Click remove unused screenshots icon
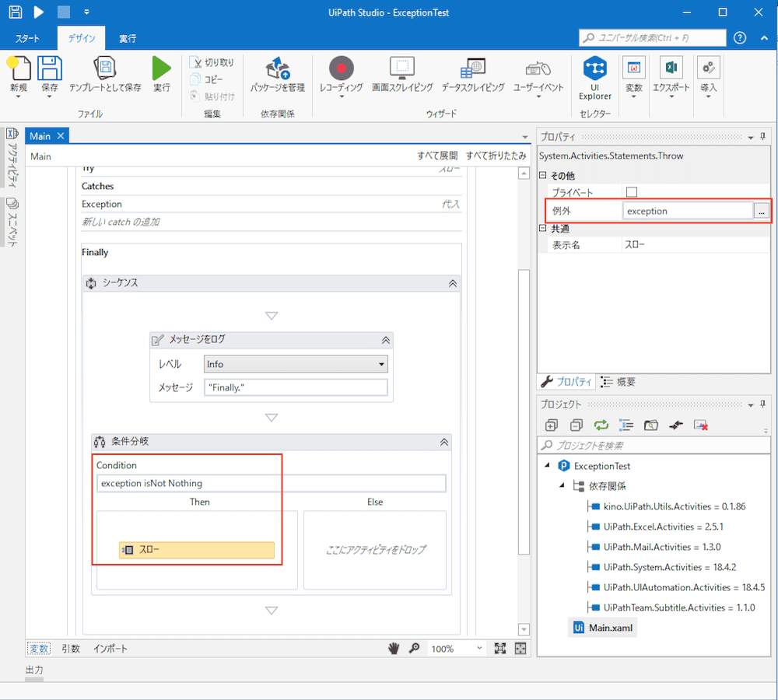778x700 pixels. coord(701,425)
